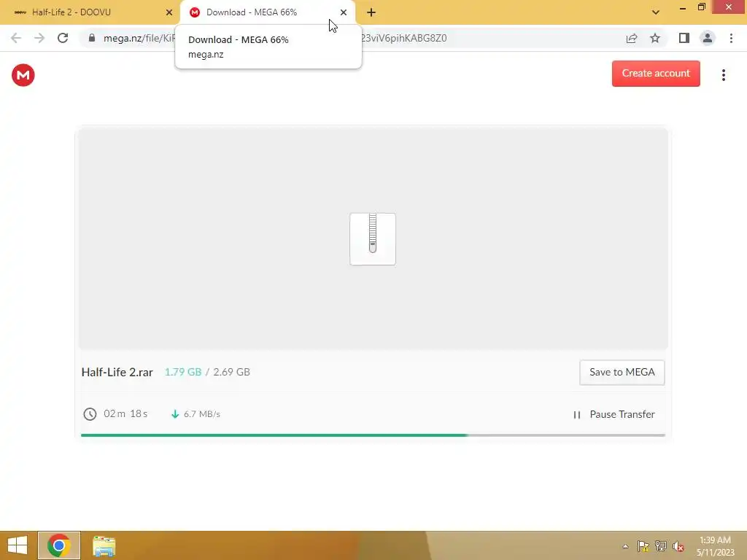Restore down the Chrome window
This screenshot has width=747, height=560.
tap(701, 7)
